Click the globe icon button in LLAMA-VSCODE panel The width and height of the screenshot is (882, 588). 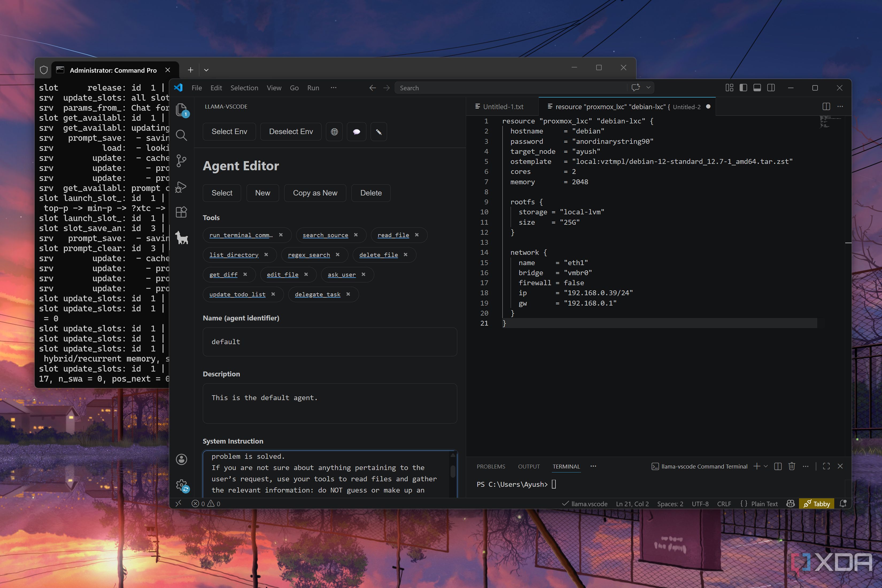tap(334, 131)
